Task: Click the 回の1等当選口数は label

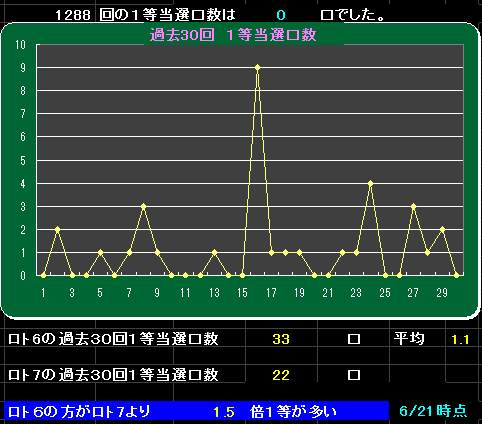Action: [x=168, y=15]
